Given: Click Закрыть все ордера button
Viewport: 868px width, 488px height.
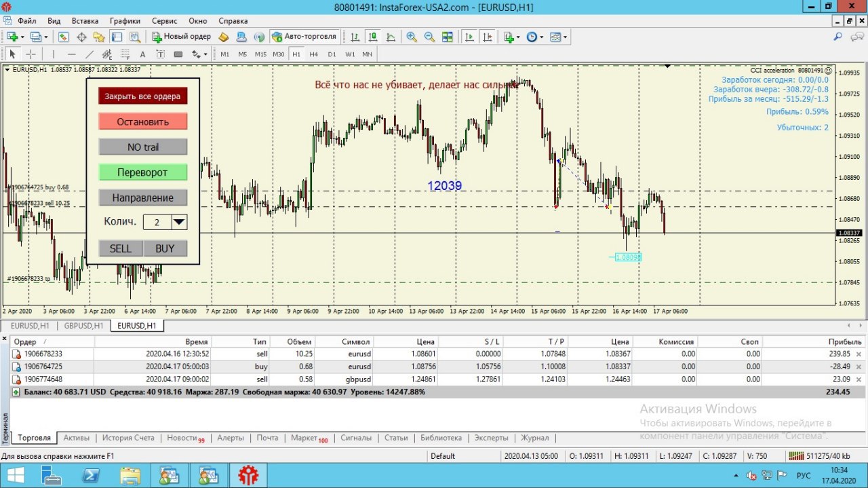Looking at the screenshot, I should 142,96.
